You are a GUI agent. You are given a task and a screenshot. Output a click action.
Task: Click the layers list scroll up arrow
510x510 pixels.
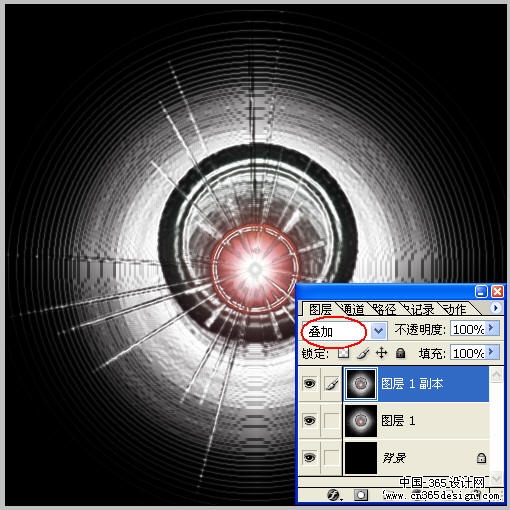496,375
